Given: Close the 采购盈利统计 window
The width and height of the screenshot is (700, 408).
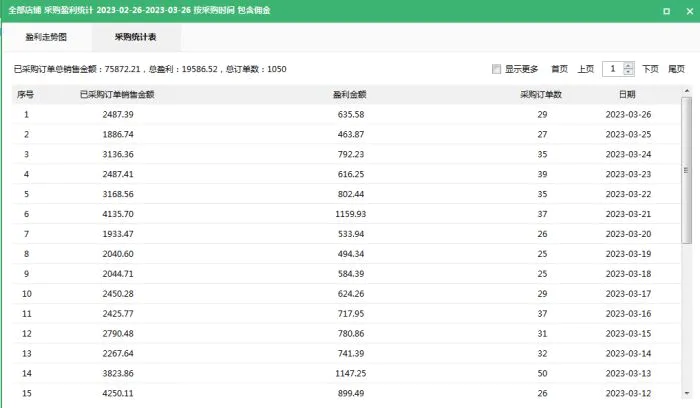Looking at the screenshot, I should pos(690,11).
